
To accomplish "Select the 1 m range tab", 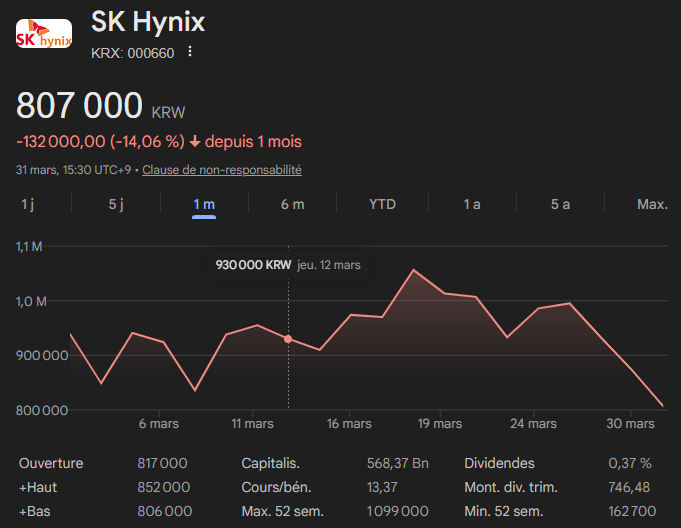I will [x=204, y=204].
